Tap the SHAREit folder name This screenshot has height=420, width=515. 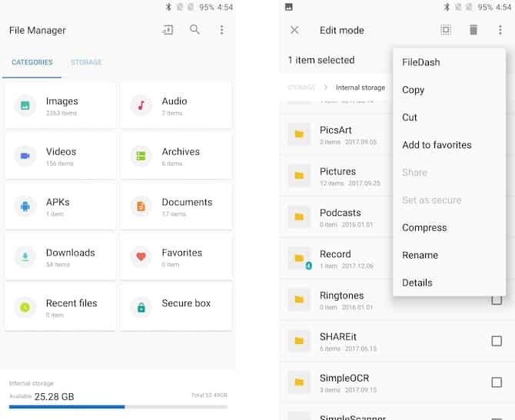tap(338, 337)
